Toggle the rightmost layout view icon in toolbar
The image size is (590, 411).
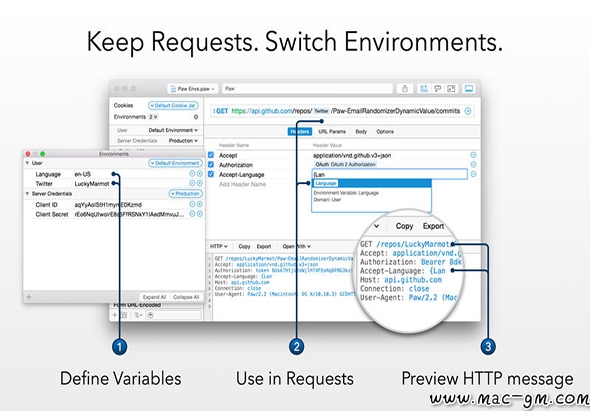point(468,89)
